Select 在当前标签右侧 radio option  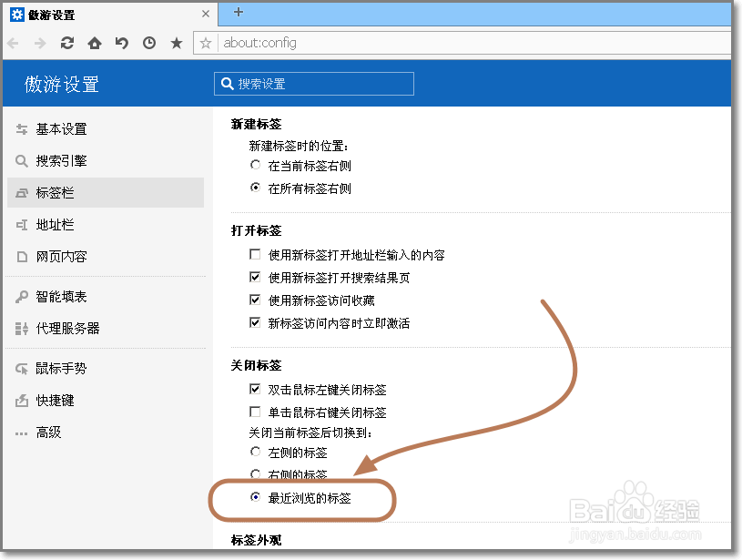click(256, 165)
